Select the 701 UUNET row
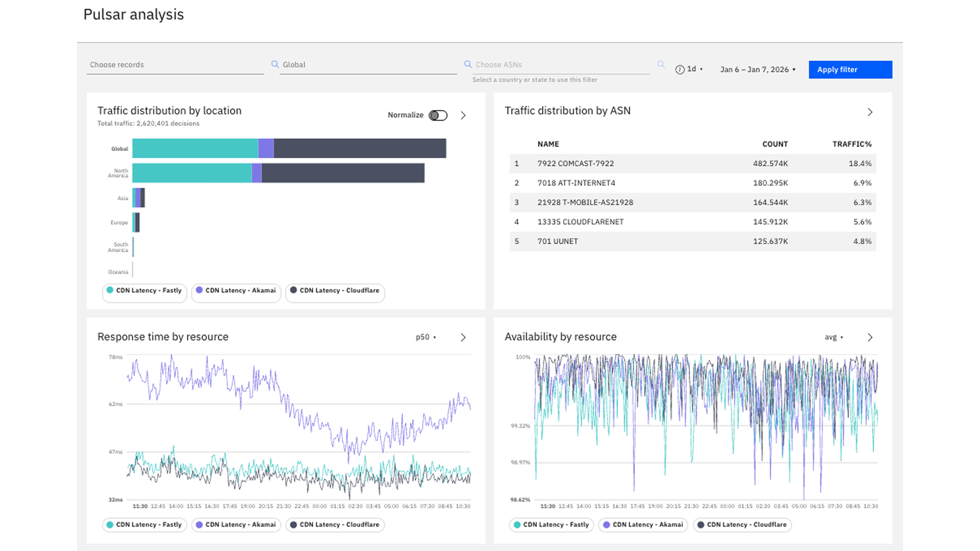980x551 pixels. 693,241
